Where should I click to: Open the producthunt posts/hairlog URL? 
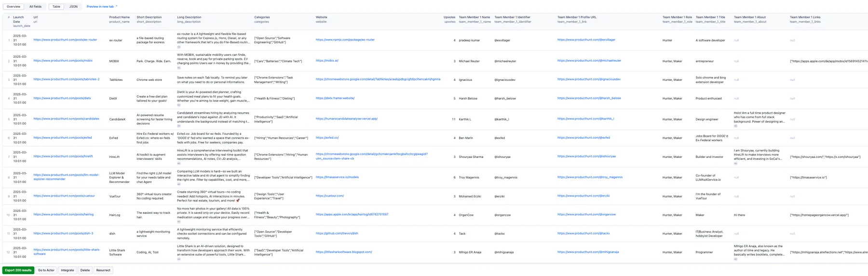(64, 215)
